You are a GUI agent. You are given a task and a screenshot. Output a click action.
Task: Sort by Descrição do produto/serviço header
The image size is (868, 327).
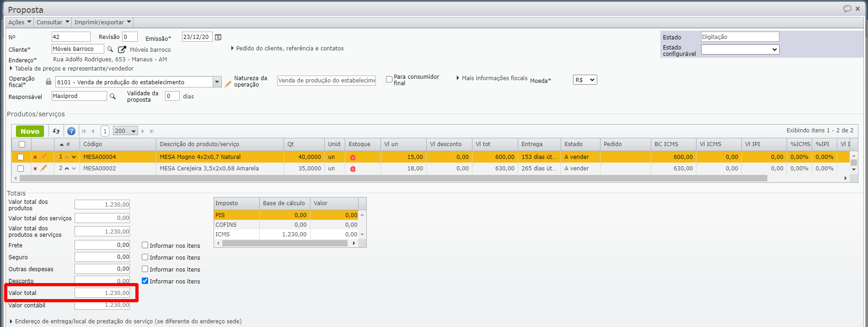[x=220, y=144]
